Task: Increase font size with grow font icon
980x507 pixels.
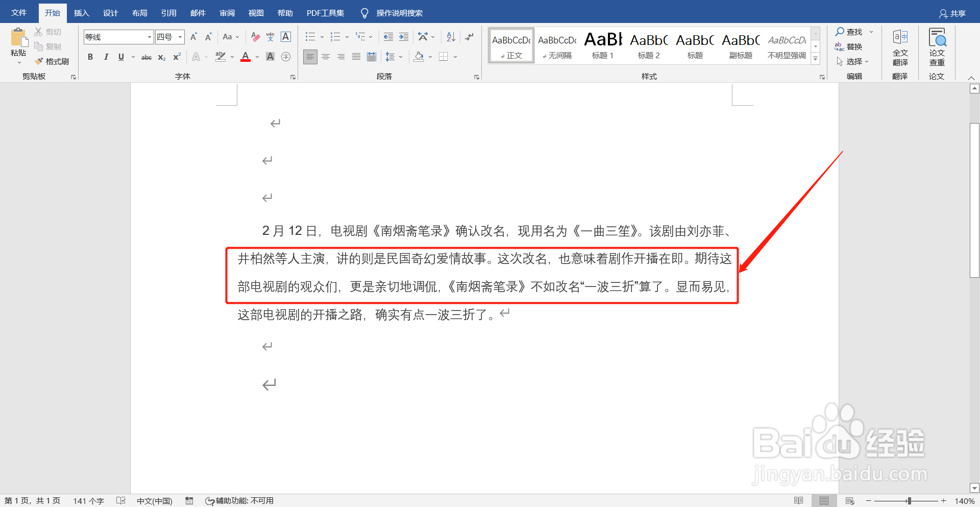Action: (193, 37)
